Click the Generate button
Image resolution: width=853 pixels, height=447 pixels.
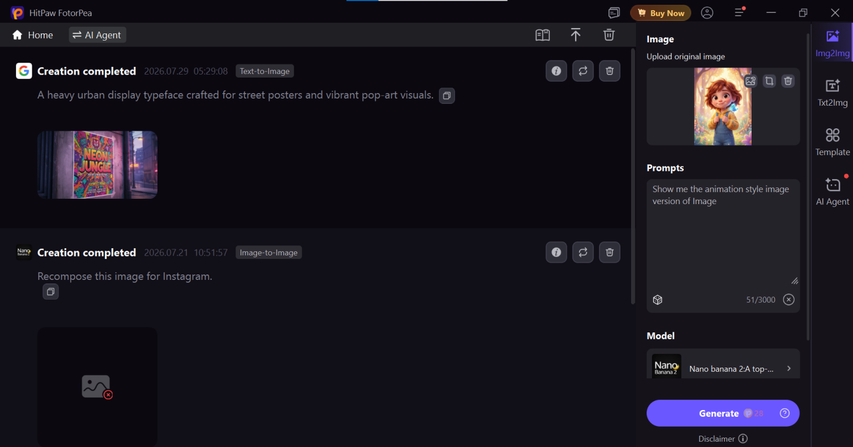[723, 413]
